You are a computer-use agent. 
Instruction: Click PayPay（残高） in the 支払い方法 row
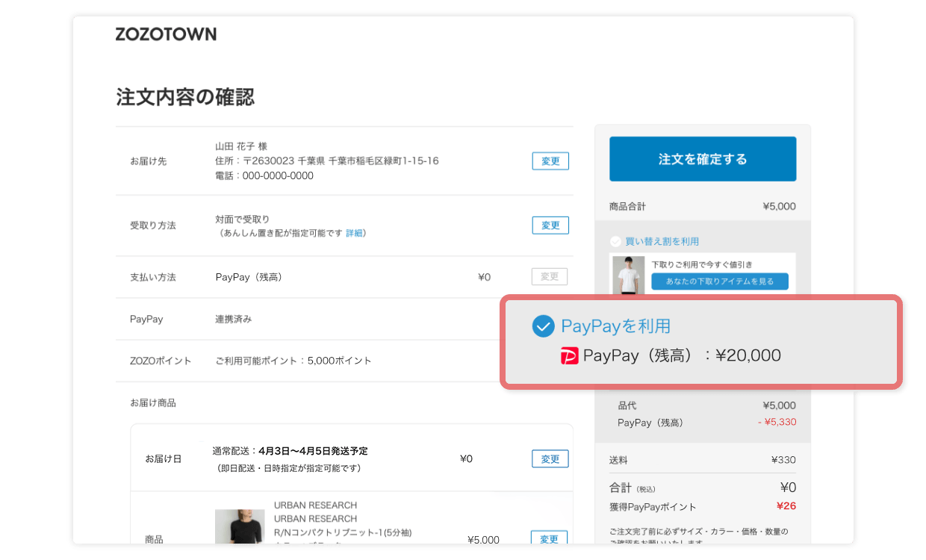[249, 277]
